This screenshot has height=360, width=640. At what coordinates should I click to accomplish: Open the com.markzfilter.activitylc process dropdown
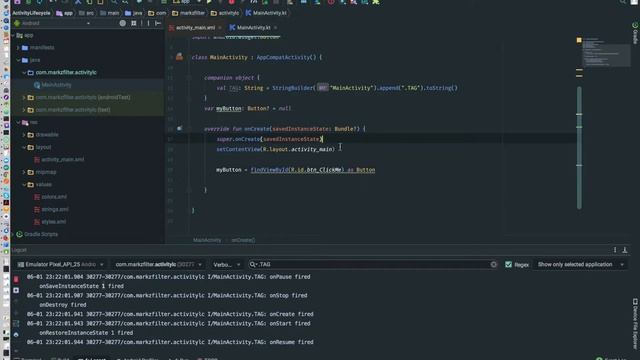pos(158,264)
